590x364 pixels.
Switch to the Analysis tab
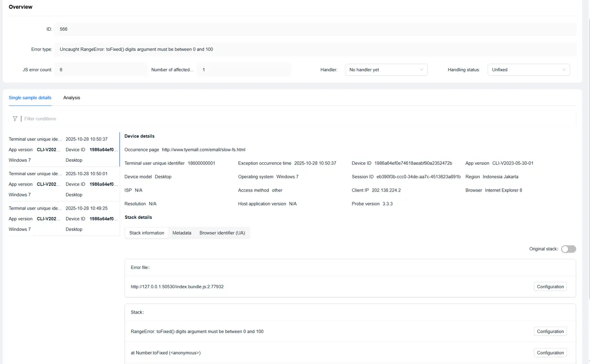[72, 98]
